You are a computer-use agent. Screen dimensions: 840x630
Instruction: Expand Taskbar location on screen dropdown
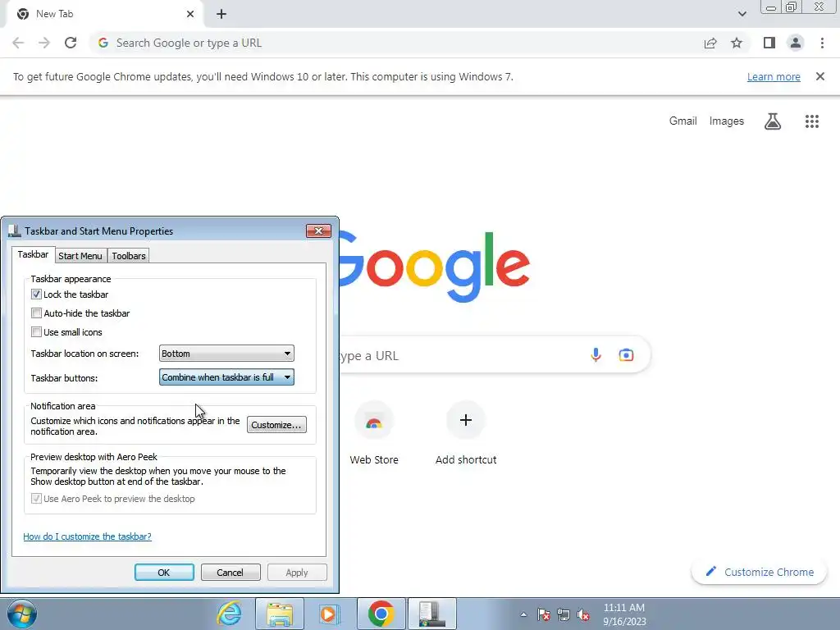pos(226,354)
